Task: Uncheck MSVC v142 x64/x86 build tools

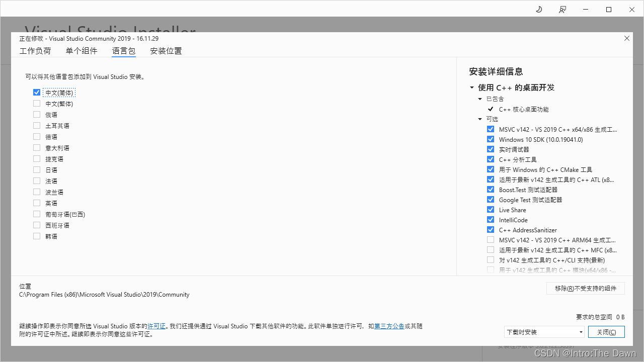Action: [x=491, y=129]
